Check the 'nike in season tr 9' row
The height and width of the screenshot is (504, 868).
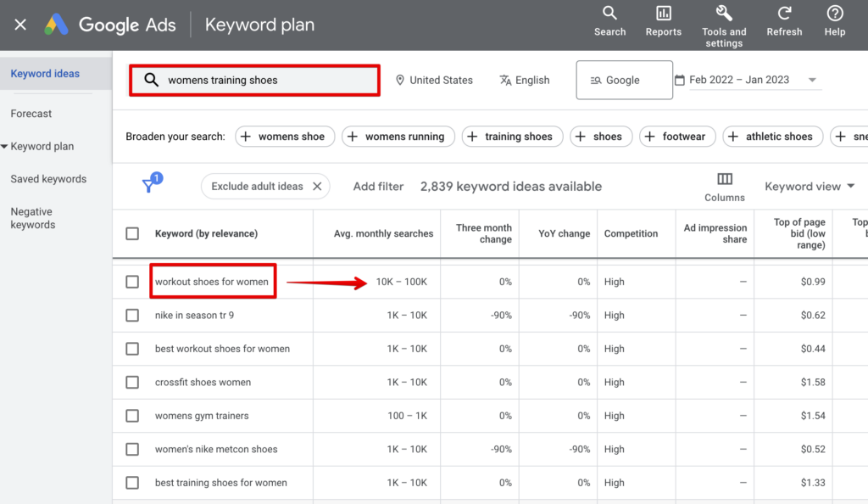tap(132, 315)
